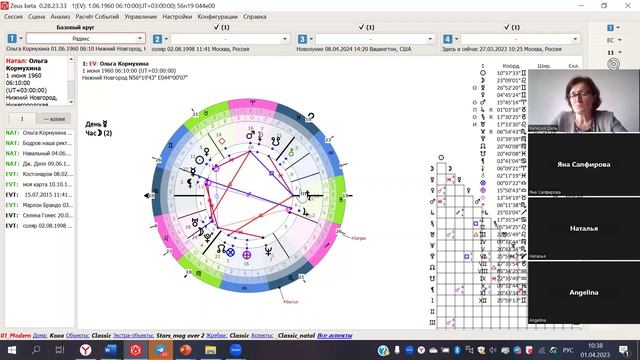The width and height of the screenshot is (640, 360).
Task: Open the right panel blue 1 dropdown
Action: click(x=613, y=28)
